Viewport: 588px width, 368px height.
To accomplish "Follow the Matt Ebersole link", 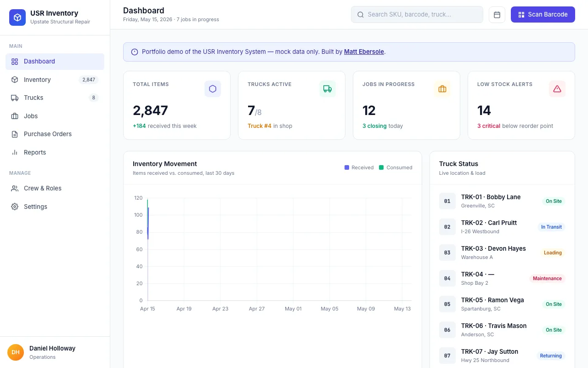I will 364,52.
